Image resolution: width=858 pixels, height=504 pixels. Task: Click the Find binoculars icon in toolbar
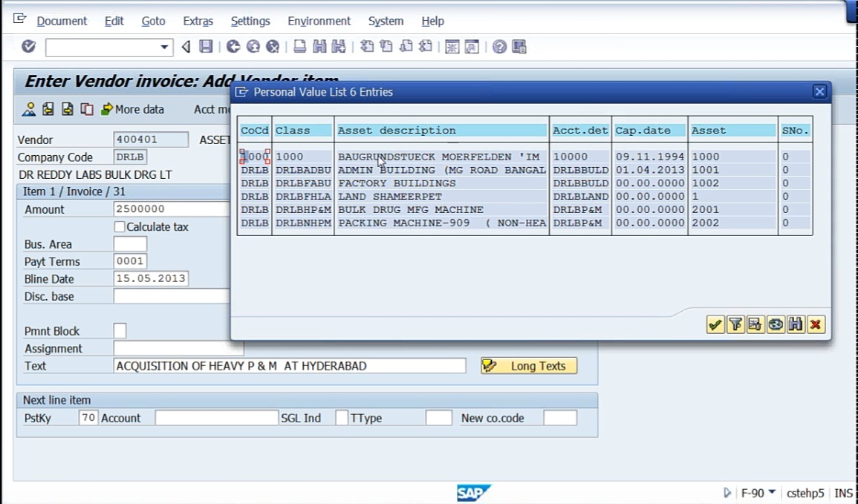pyautogui.click(x=319, y=47)
